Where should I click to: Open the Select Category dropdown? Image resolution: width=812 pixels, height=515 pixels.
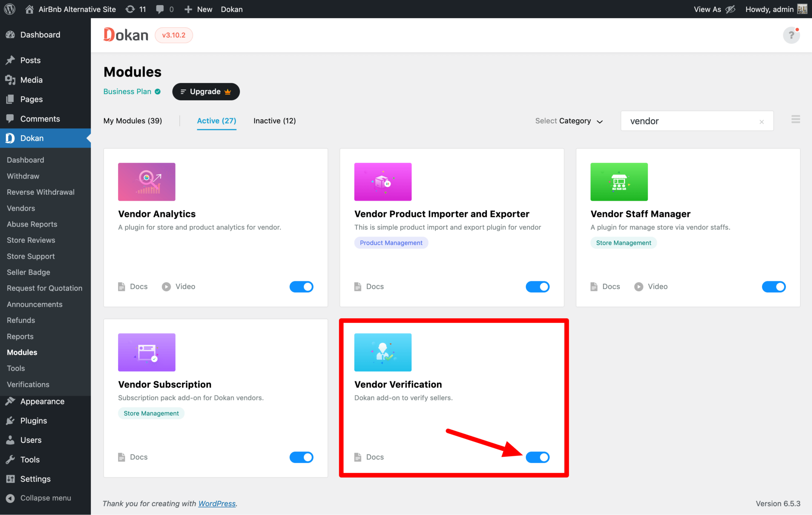point(569,121)
